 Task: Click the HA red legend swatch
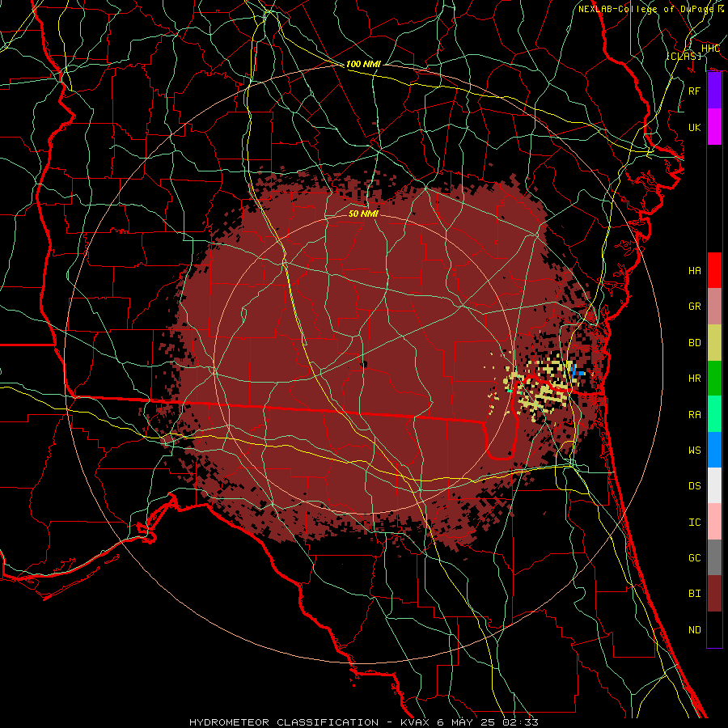[x=714, y=270]
